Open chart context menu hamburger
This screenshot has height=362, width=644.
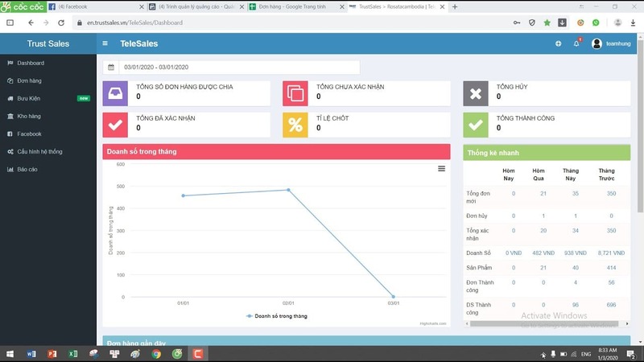441,169
